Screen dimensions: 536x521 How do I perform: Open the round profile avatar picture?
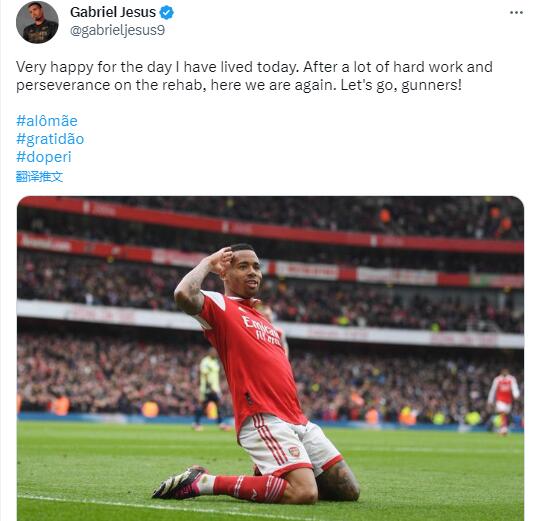pos(37,23)
